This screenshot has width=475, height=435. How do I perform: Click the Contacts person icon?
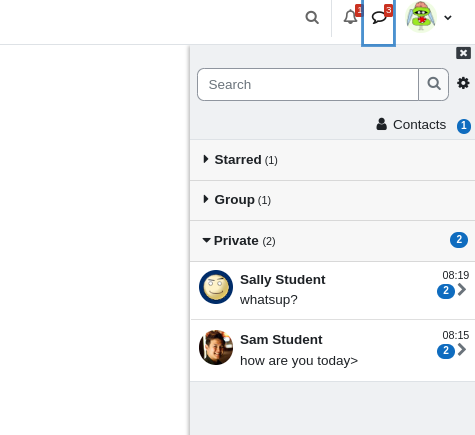pyautogui.click(x=382, y=124)
